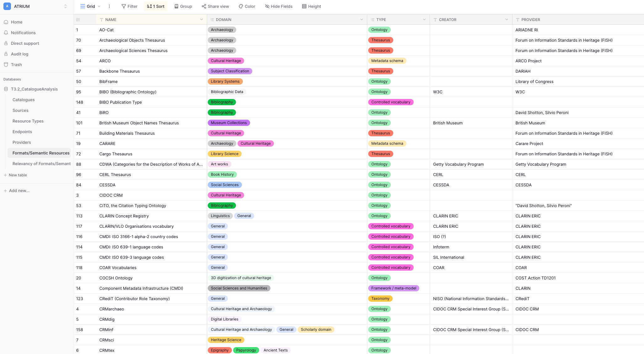Open the Color palette tool

(x=241, y=6)
